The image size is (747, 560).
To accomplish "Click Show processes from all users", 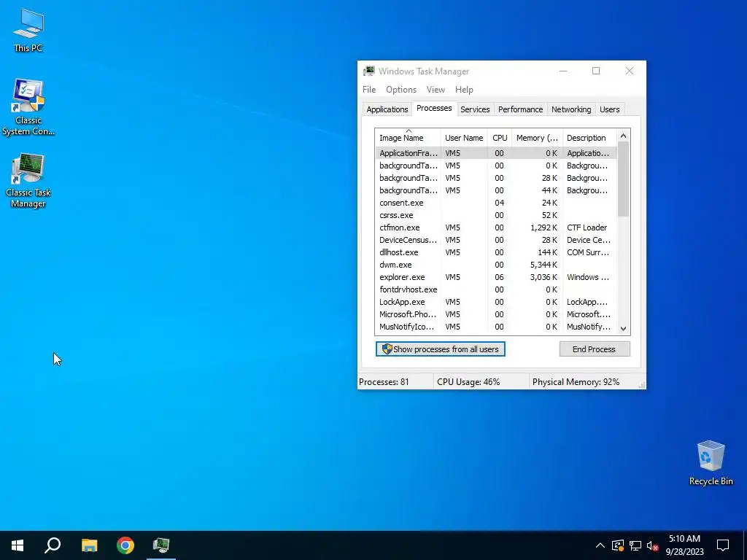I will (440, 349).
